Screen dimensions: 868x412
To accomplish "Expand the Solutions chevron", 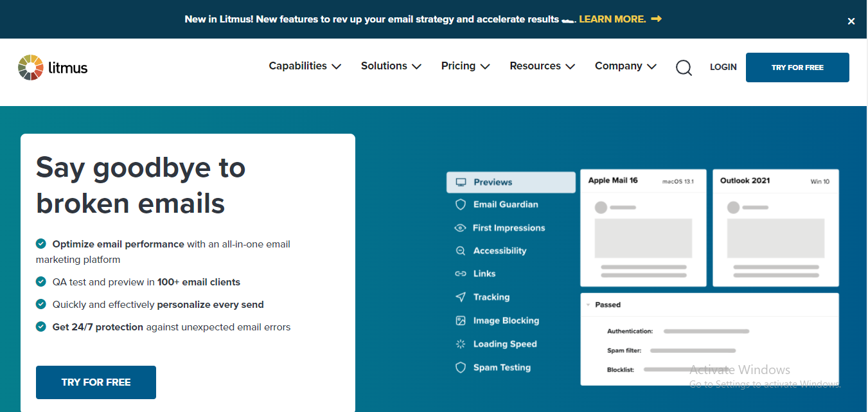I will click(x=416, y=67).
